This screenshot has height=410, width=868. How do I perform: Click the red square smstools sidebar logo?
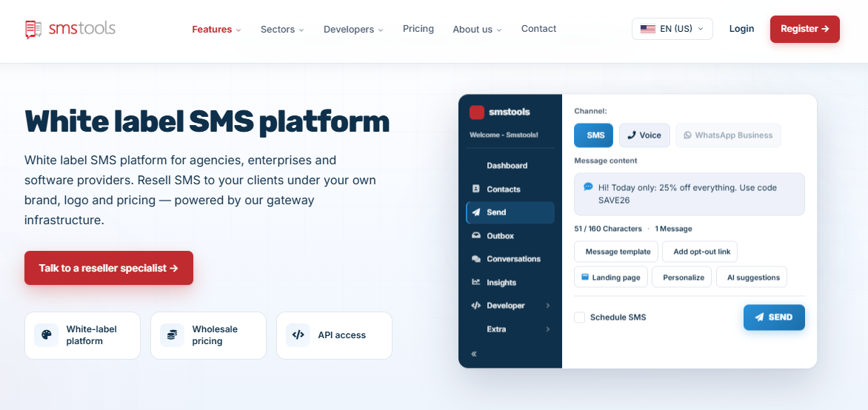(477, 112)
